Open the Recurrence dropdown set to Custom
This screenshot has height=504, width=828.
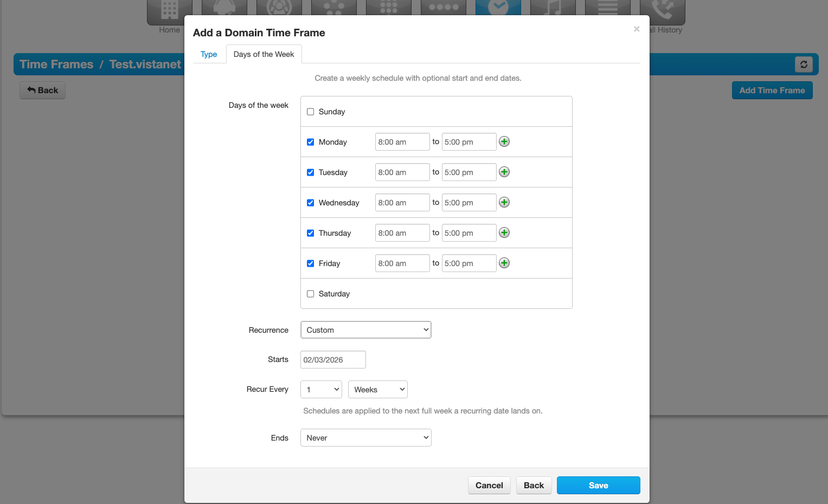(x=366, y=330)
